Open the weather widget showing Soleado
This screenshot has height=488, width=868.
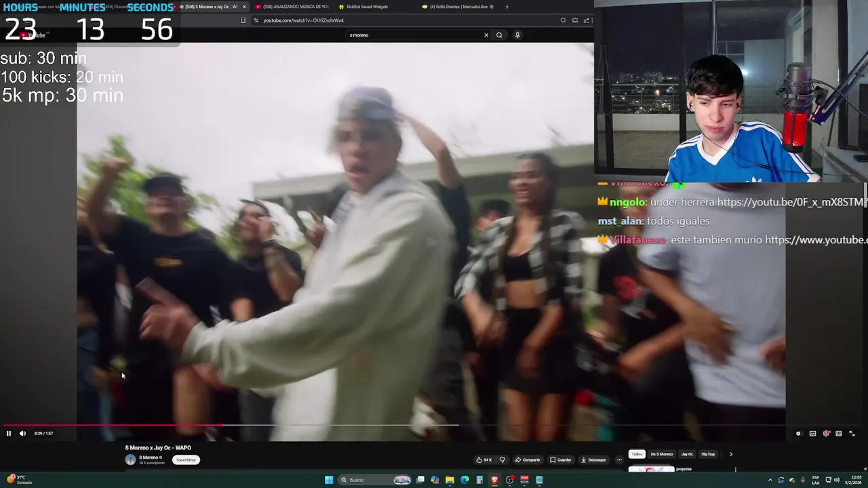point(18,480)
